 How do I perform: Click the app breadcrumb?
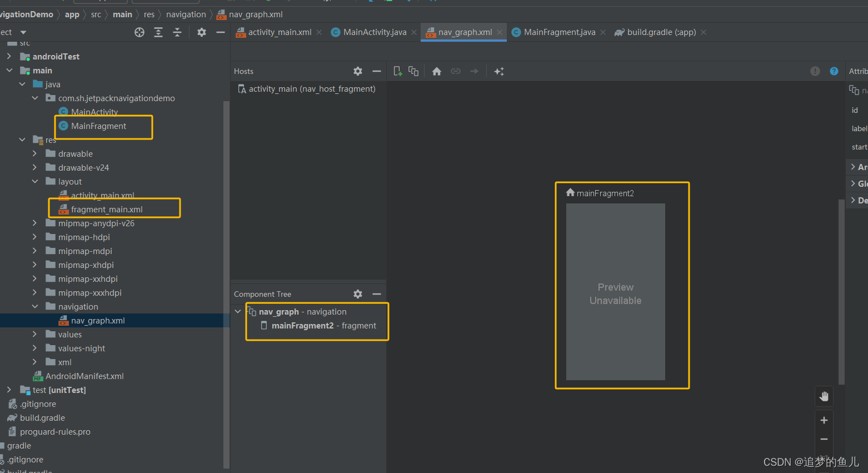(x=72, y=14)
